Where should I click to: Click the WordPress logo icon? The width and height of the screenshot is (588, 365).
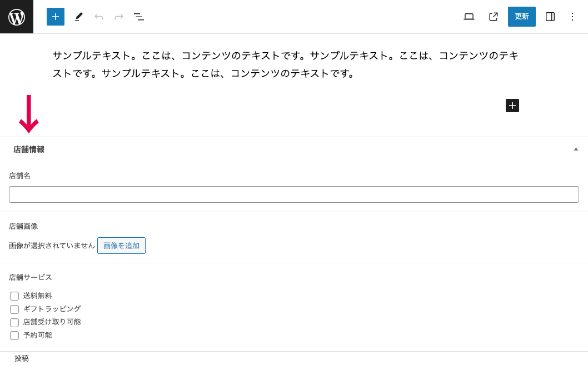(16, 17)
